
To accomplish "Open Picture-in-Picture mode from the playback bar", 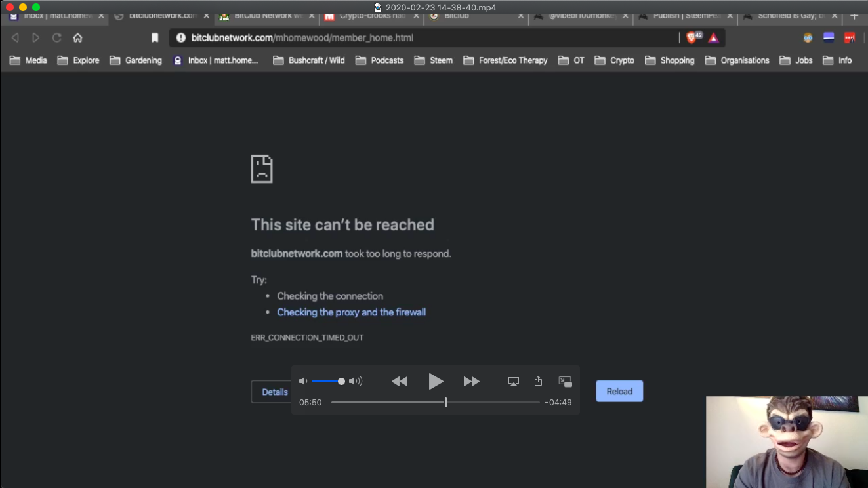I will click(565, 380).
